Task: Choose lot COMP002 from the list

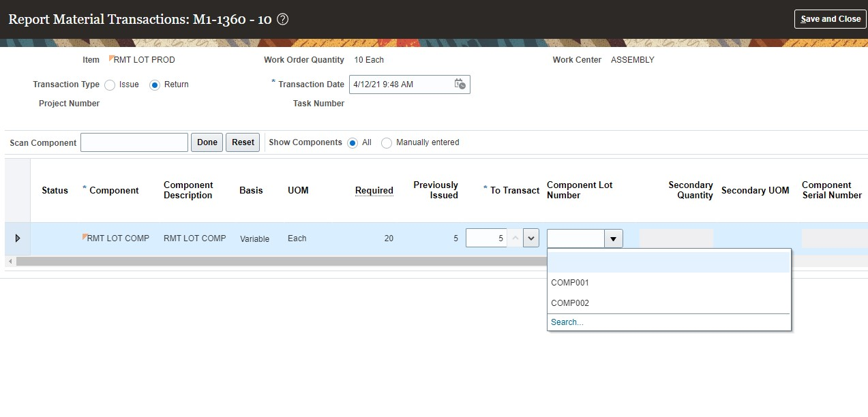Action: coord(669,303)
